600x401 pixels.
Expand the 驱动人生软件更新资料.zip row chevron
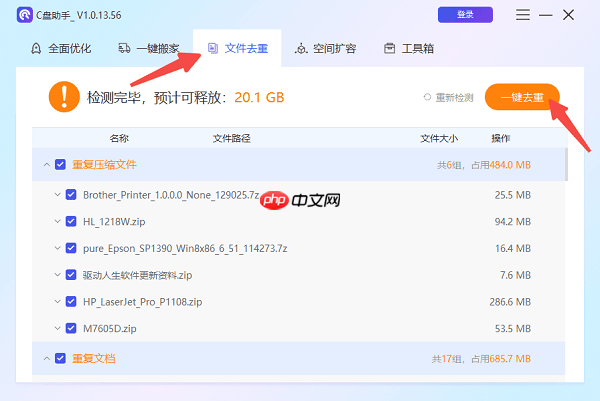tap(57, 275)
